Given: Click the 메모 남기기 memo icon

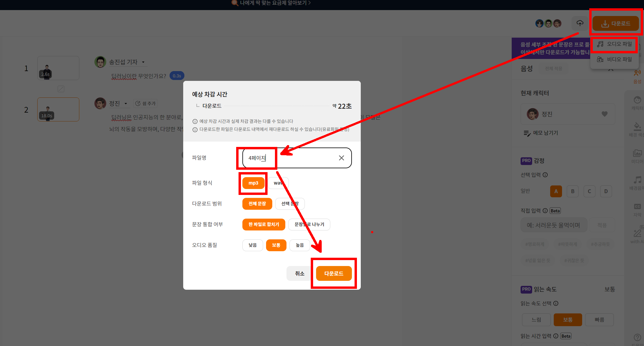Looking at the screenshot, I should click(x=527, y=133).
